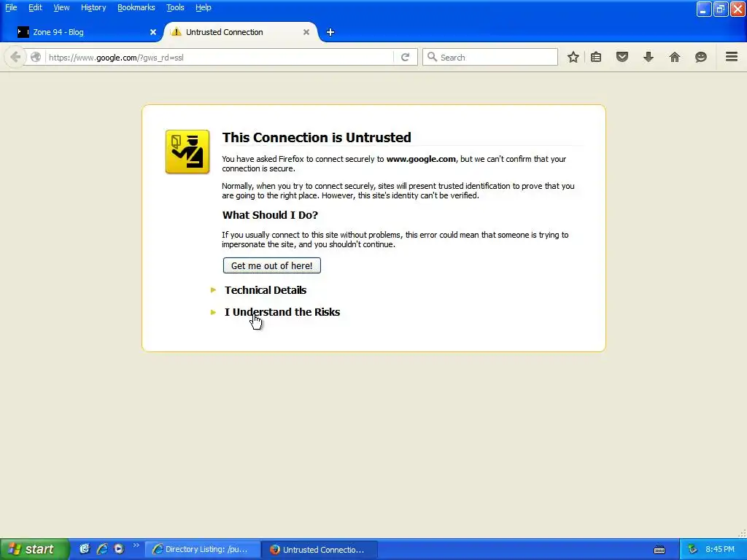Launch Internet Explorer from quick launch
This screenshot has height=560, width=747.
click(x=102, y=549)
